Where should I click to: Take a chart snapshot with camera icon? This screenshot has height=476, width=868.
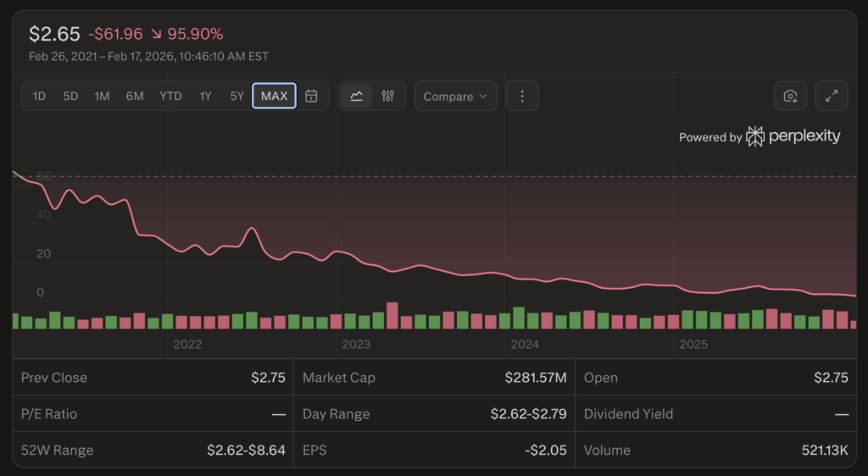point(790,97)
